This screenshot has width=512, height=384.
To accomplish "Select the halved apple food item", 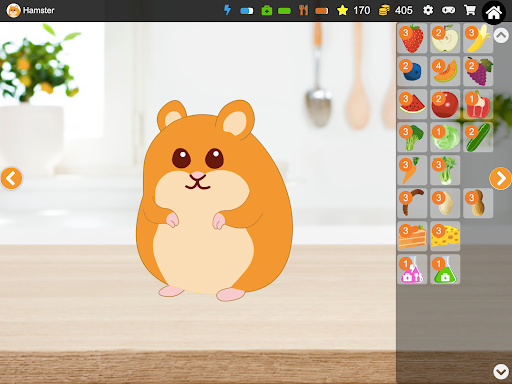I will coord(445,38).
